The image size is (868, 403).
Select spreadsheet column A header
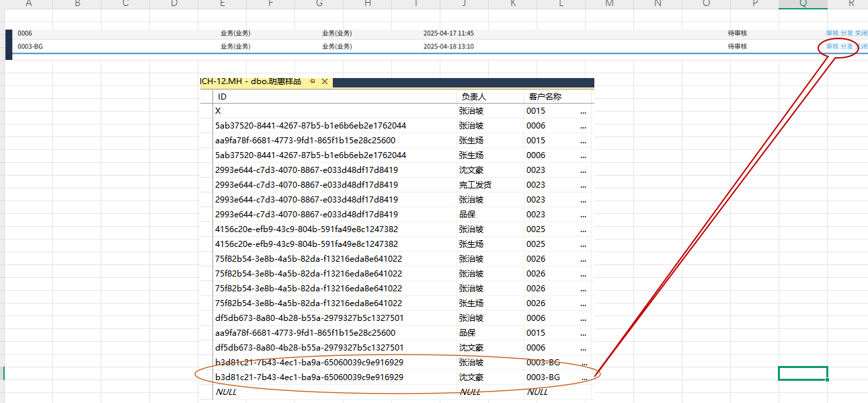[28, 4]
